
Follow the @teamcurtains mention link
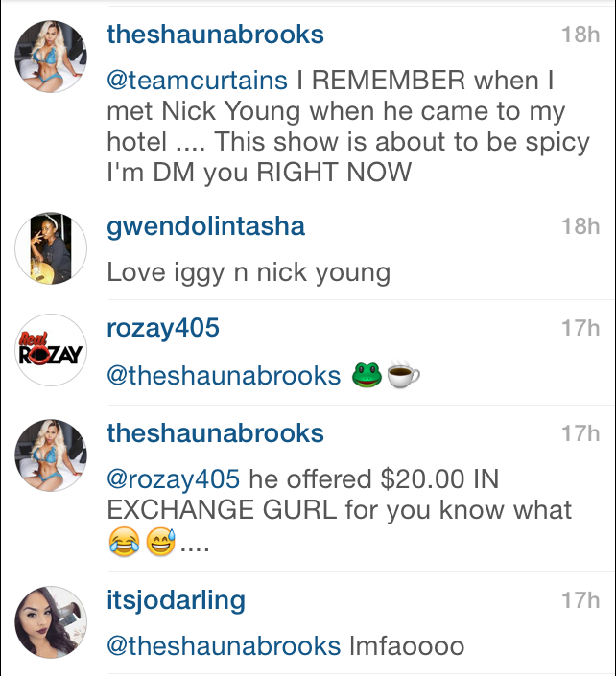[197, 81]
